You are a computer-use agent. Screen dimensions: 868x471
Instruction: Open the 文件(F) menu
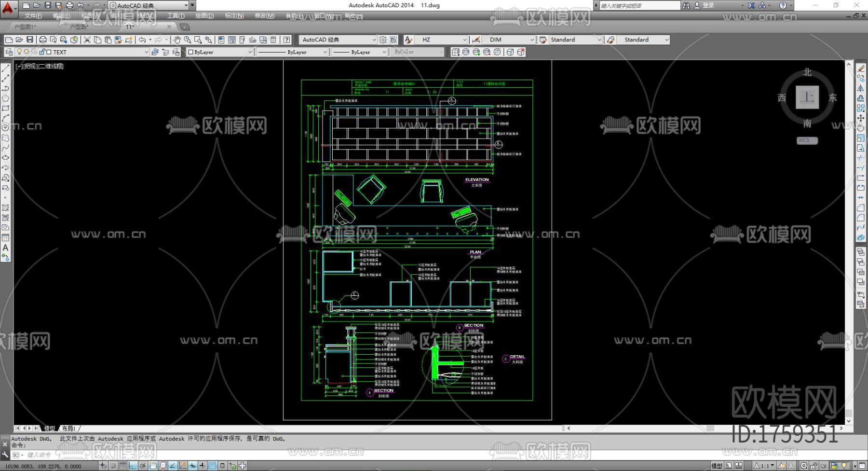(x=33, y=16)
